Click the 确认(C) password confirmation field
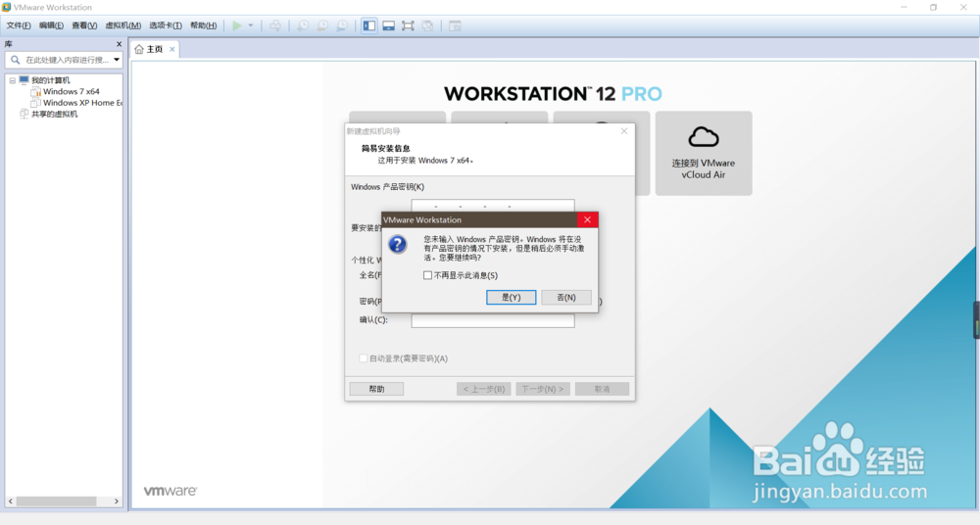The height and width of the screenshot is (525, 980). (x=493, y=320)
